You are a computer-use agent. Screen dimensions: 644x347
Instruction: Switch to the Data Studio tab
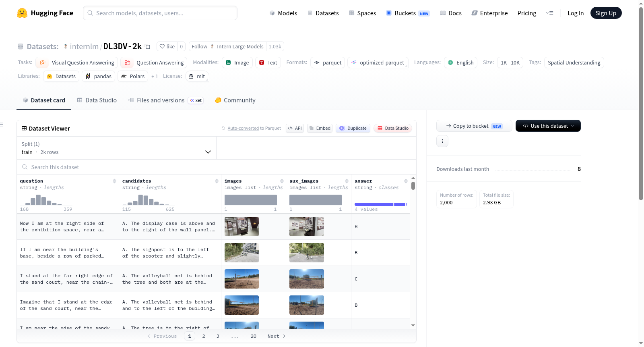tap(97, 100)
